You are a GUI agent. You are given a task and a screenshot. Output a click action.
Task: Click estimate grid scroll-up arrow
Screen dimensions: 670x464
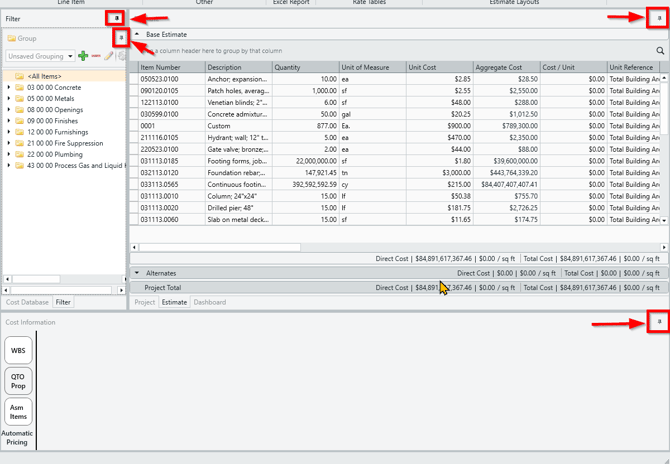(664, 78)
